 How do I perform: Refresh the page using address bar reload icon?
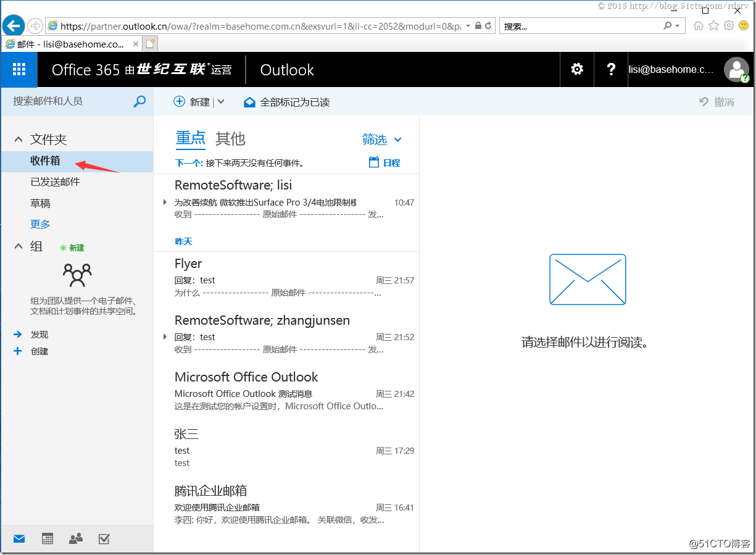coord(488,26)
